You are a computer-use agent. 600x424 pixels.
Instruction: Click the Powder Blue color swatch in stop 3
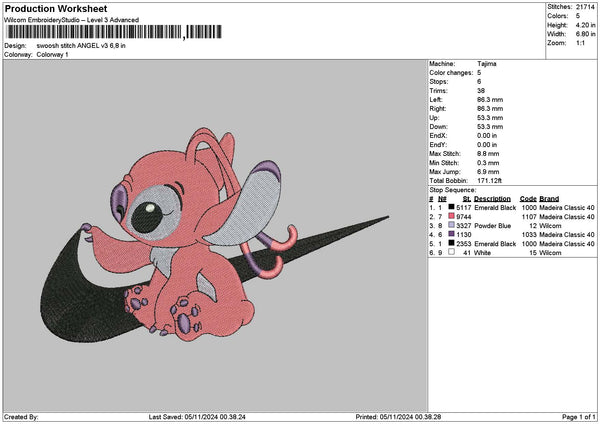coord(451,225)
